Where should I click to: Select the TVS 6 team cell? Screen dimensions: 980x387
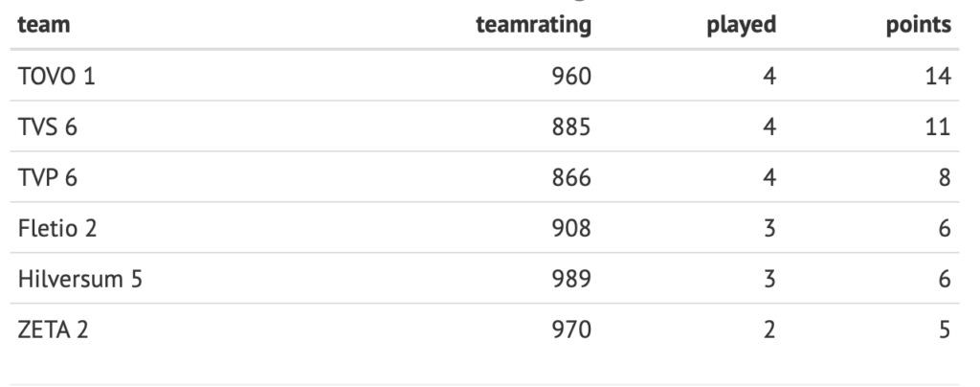tap(48, 126)
